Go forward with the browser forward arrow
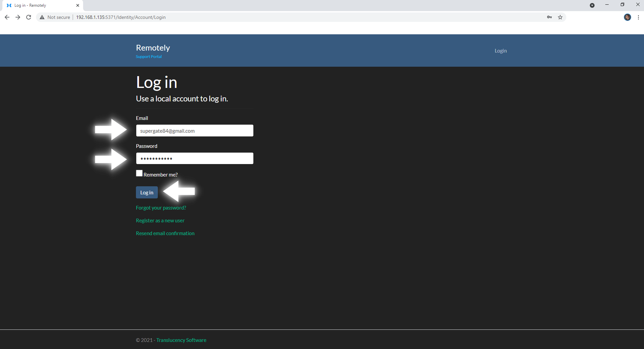Image resolution: width=644 pixels, height=349 pixels. tap(18, 17)
